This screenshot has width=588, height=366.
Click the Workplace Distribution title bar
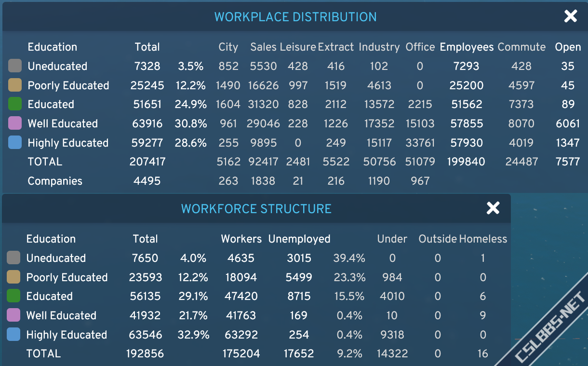pyautogui.click(x=295, y=17)
